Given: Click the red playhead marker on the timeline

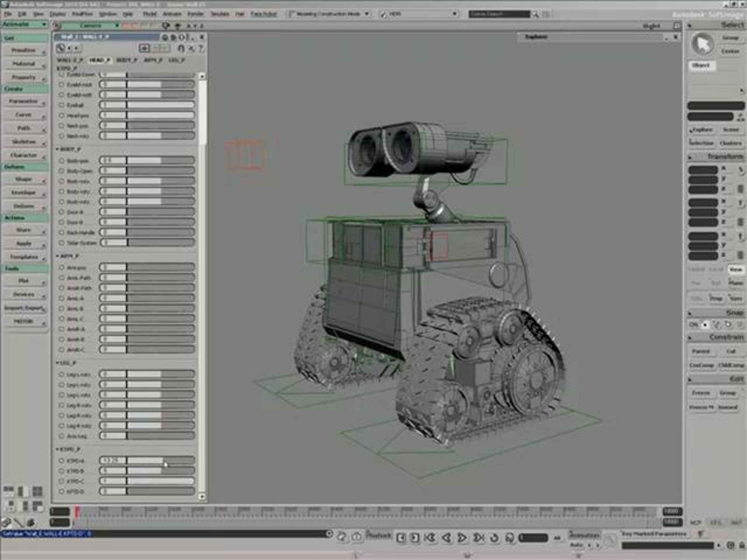Looking at the screenshot, I should pyautogui.click(x=77, y=511).
